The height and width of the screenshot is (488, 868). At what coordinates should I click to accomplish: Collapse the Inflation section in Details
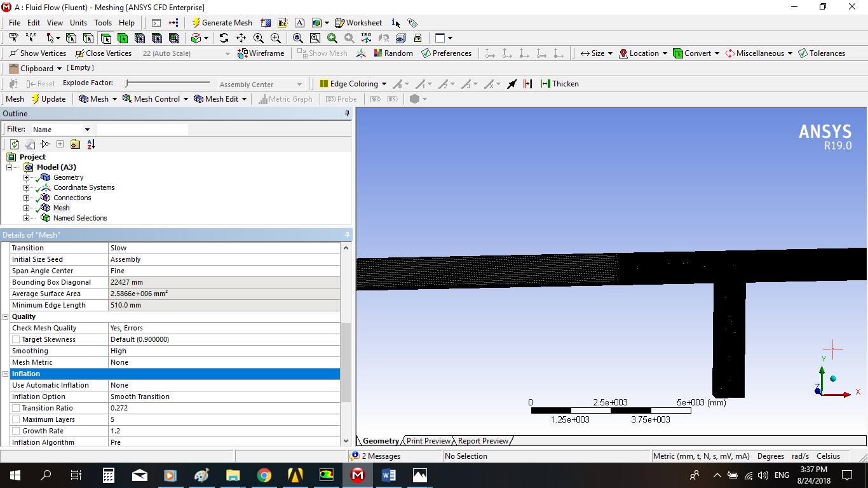coord(6,374)
